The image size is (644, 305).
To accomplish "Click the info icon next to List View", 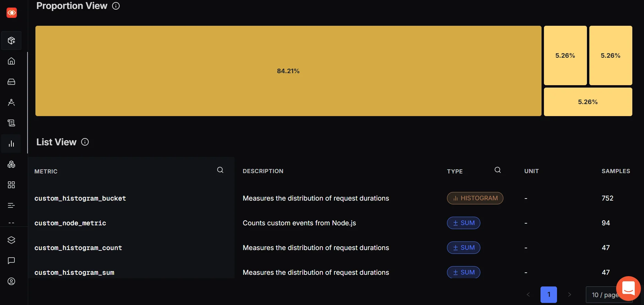I will point(85,142).
